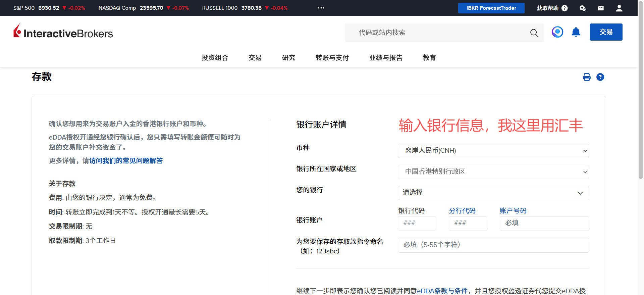Viewport: 644px width, 295px height.
Task: Click the blue 交易 button
Action: click(x=606, y=32)
